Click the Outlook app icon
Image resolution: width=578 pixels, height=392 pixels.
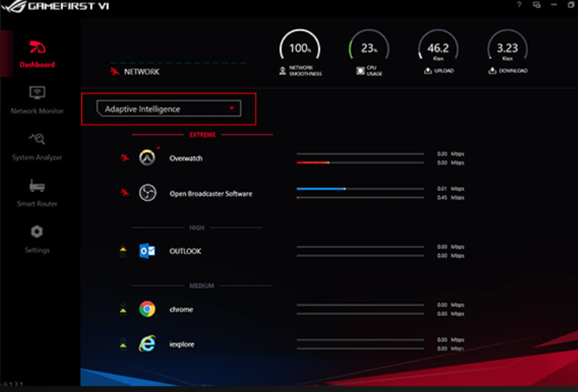pyautogui.click(x=147, y=251)
